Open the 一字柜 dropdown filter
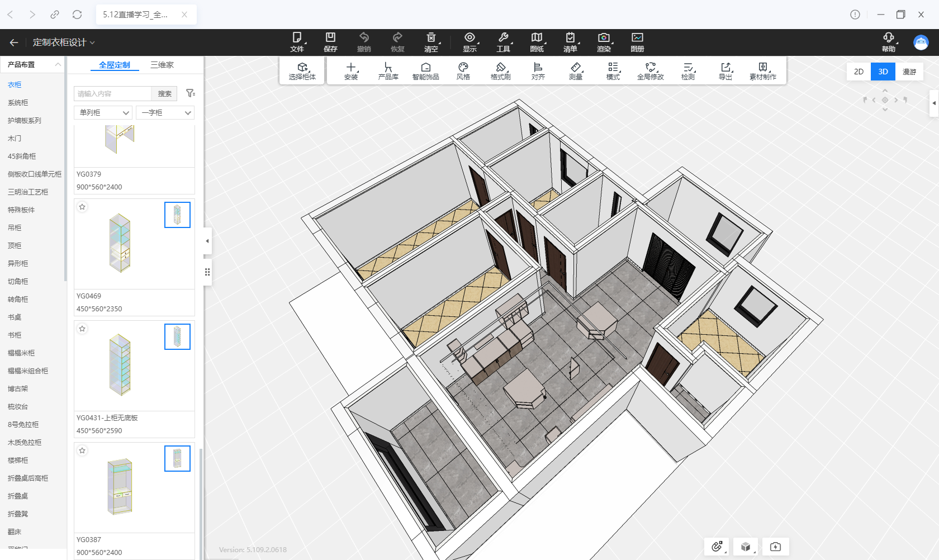 click(x=165, y=113)
